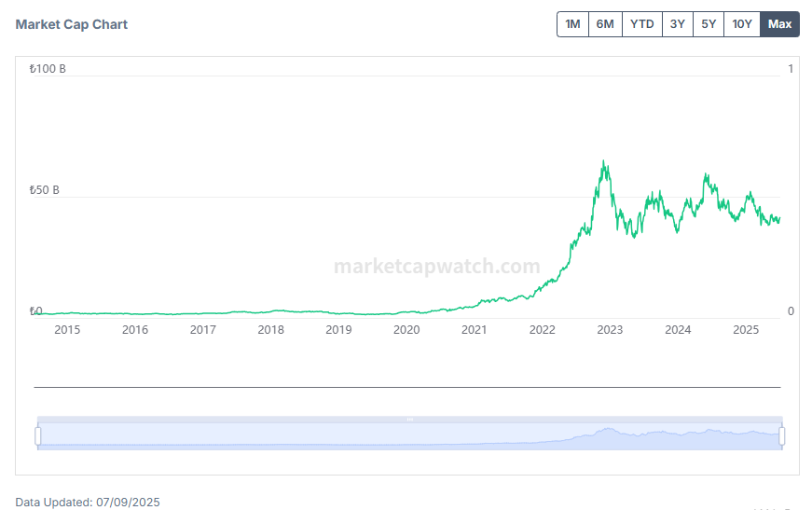The image size is (812, 510).
Task: Click the left handle of range navigator
Action: point(38,435)
